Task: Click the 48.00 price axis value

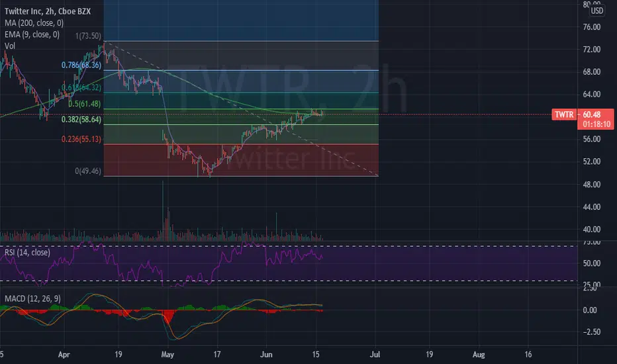Action: pyautogui.click(x=591, y=185)
